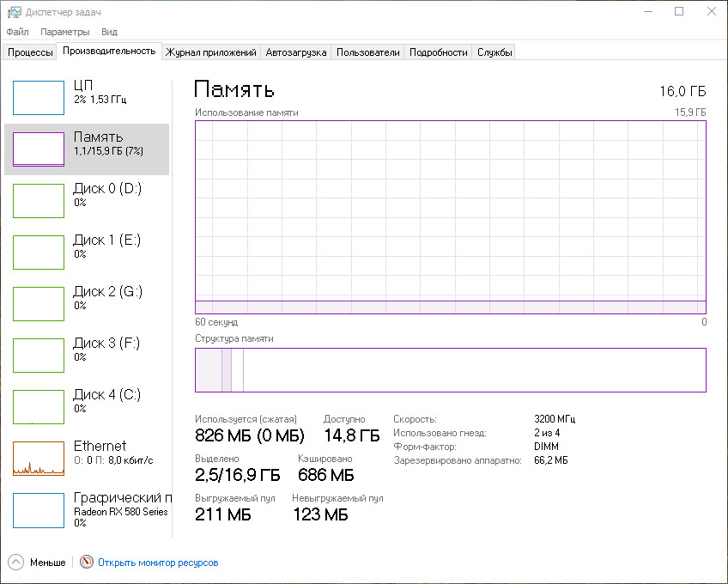
Task: Collapse view with the Меньше arrow button
Action: coord(16,563)
